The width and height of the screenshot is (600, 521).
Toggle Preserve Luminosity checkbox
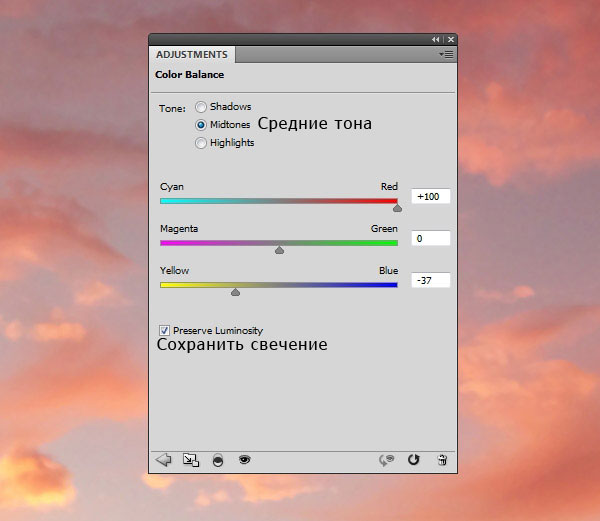(164, 330)
